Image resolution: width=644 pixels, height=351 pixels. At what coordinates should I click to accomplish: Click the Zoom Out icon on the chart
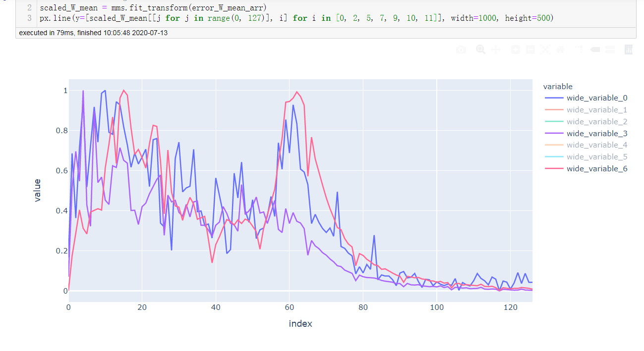[530, 50]
